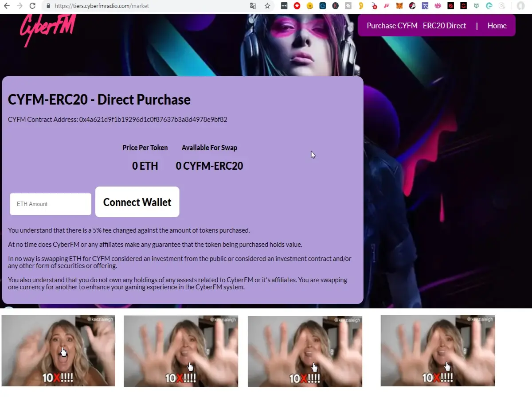Open the round dark K extension
Image resolution: width=532 pixels, height=397 pixels.
pyautogui.click(x=336, y=6)
